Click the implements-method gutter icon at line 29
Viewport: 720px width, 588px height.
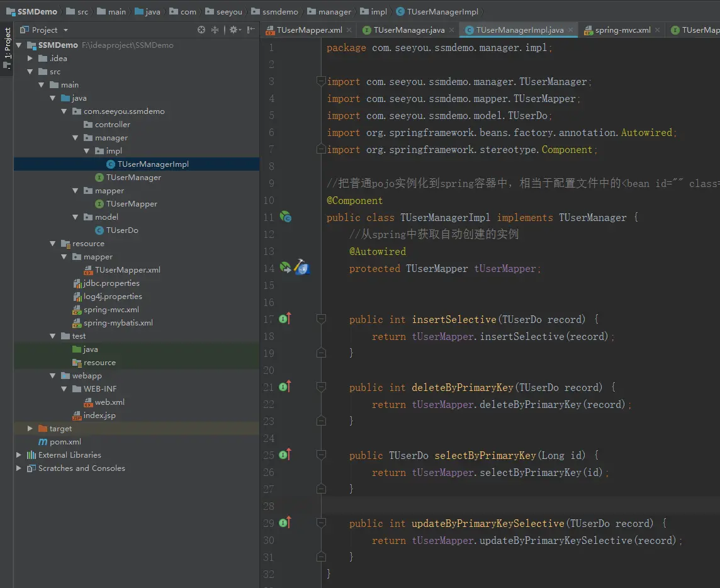[x=285, y=523]
